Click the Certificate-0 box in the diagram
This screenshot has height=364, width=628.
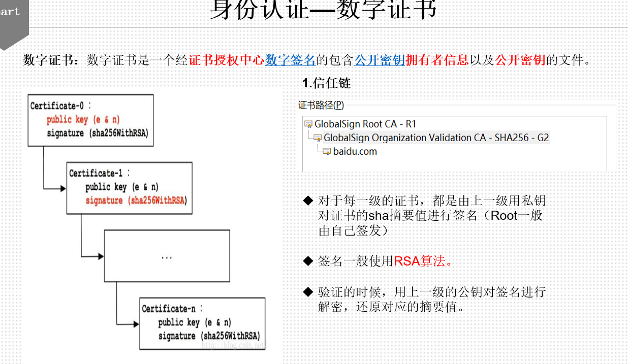90,120
